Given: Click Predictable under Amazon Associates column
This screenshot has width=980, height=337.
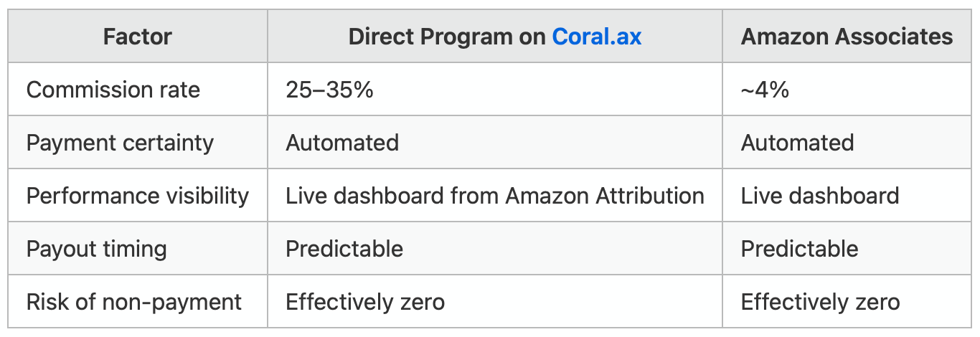Looking at the screenshot, I should (x=799, y=249).
